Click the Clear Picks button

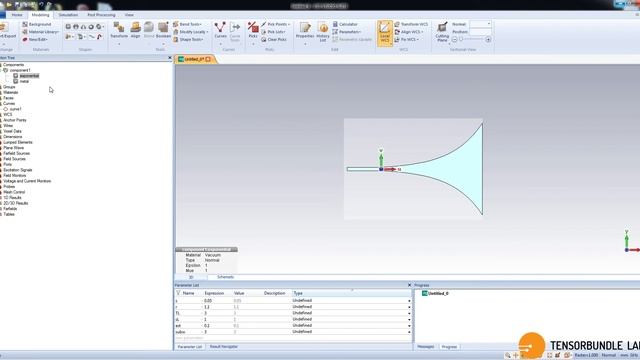click(273, 40)
